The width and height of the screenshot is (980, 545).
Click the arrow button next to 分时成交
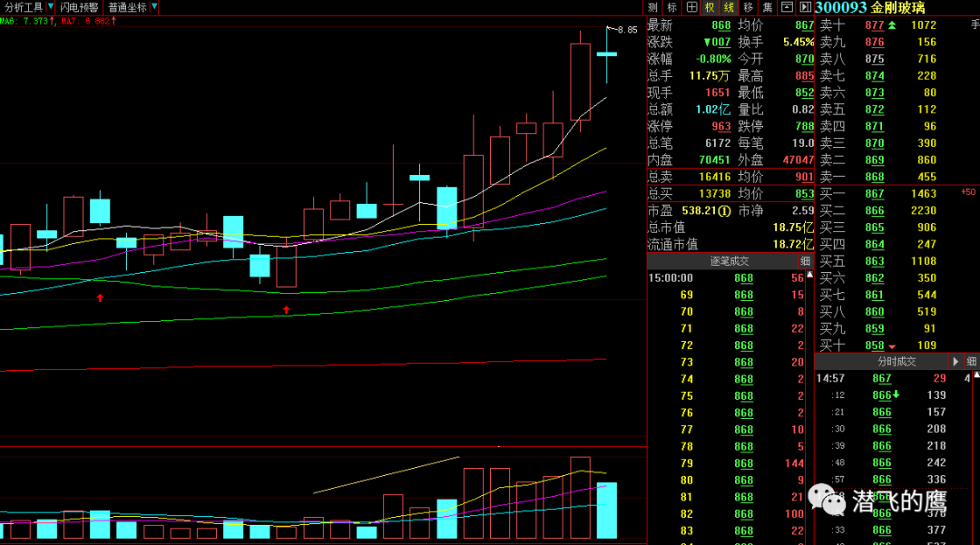click(955, 362)
